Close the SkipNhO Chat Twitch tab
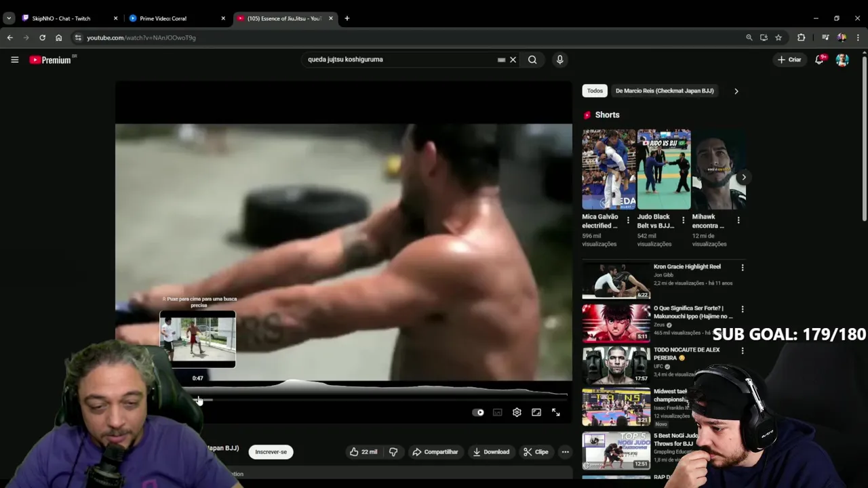 tap(115, 18)
